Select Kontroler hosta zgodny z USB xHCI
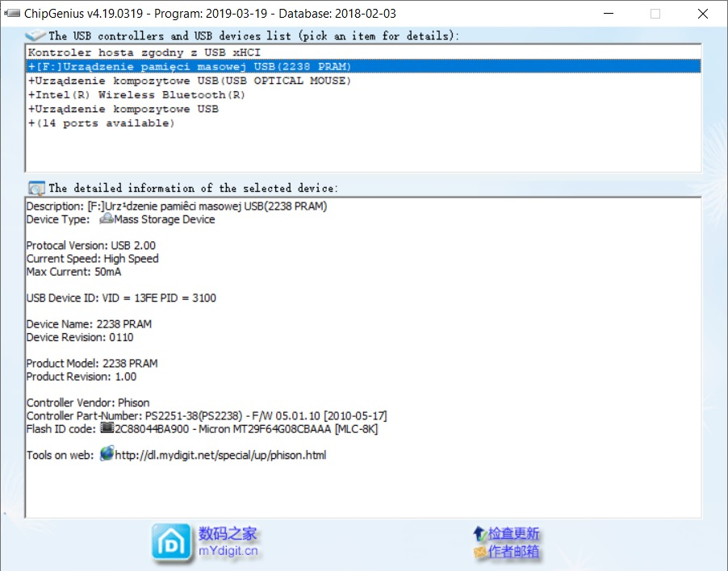 coord(363,52)
